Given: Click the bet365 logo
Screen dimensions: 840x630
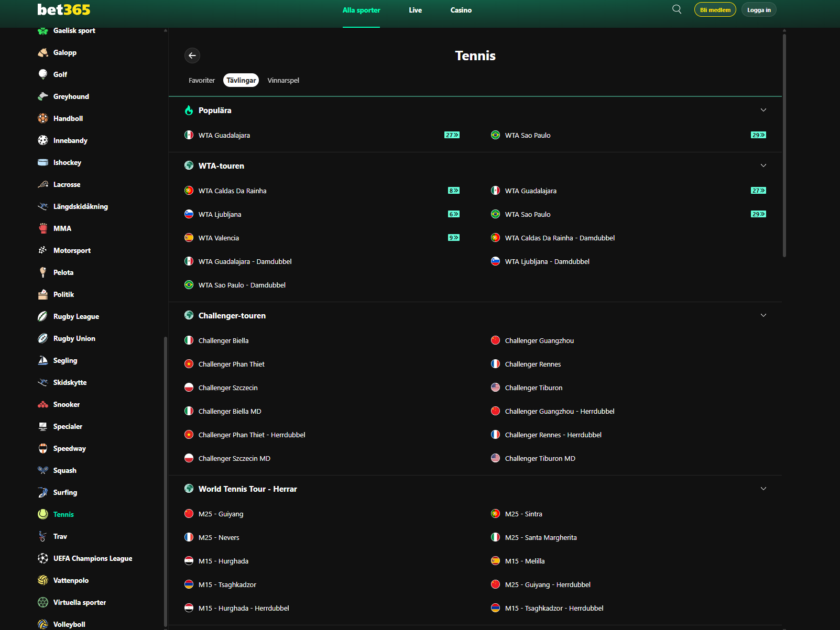Looking at the screenshot, I should pyautogui.click(x=64, y=10).
